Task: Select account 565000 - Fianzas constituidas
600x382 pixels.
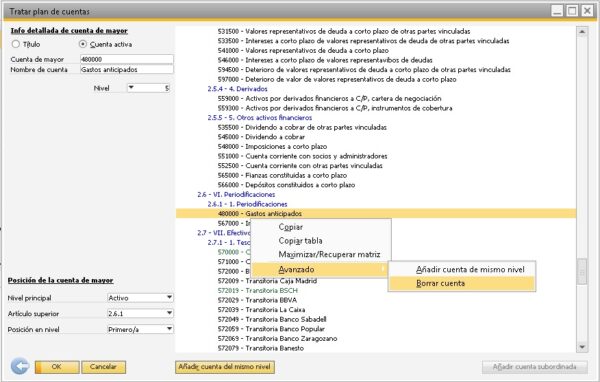Action: click(282, 175)
